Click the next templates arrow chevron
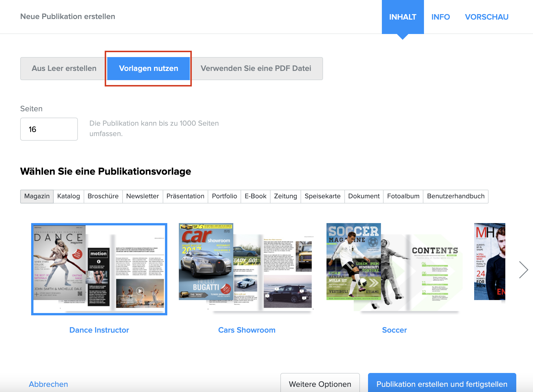This screenshot has width=533, height=392. [x=523, y=270]
